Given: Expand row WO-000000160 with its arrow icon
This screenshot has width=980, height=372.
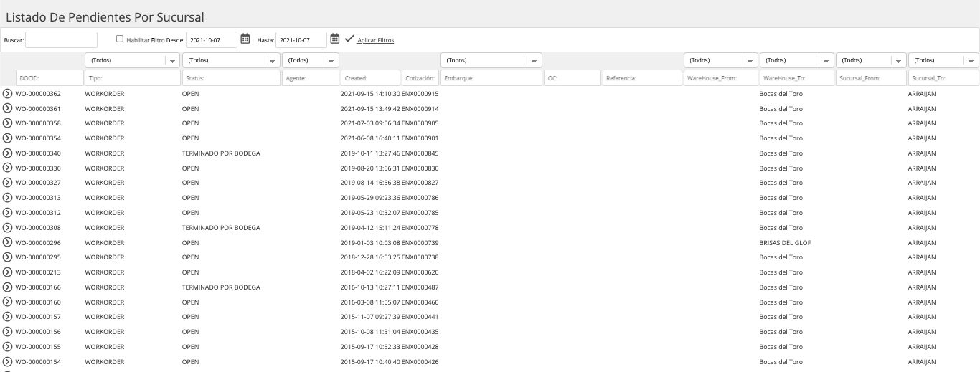Looking at the screenshot, I should coord(7,302).
